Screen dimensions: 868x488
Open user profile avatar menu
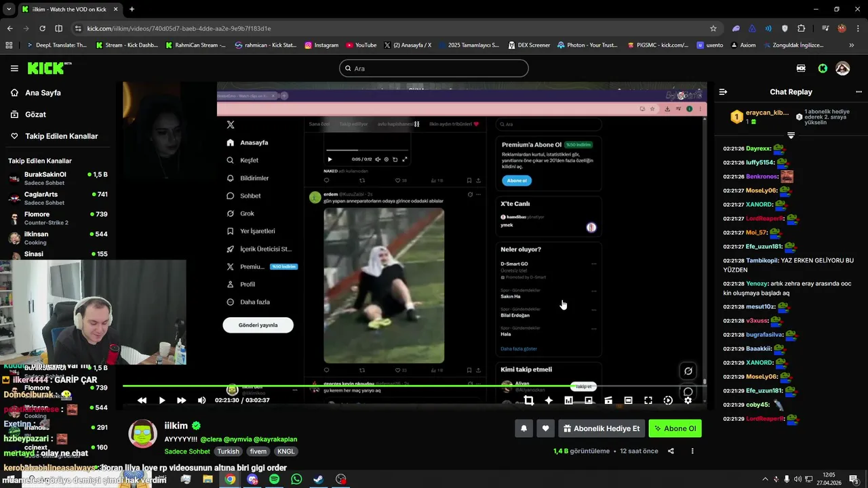[x=843, y=68]
